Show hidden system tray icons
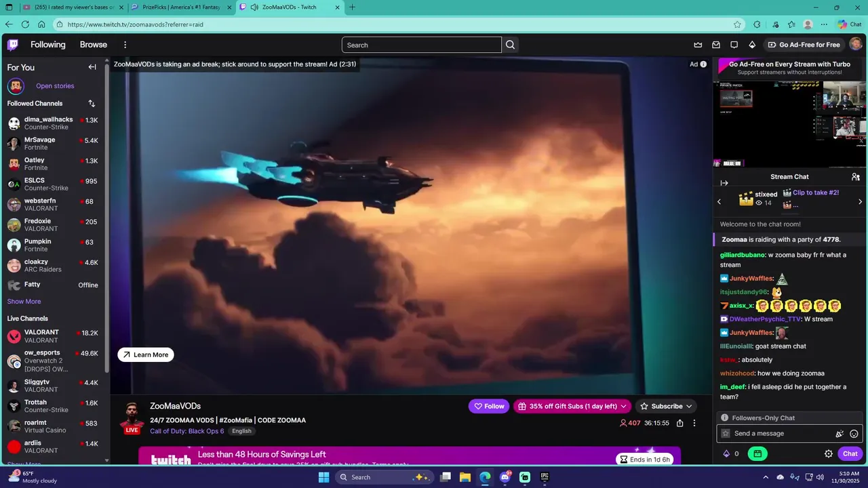This screenshot has height=488, width=868. click(x=766, y=477)
